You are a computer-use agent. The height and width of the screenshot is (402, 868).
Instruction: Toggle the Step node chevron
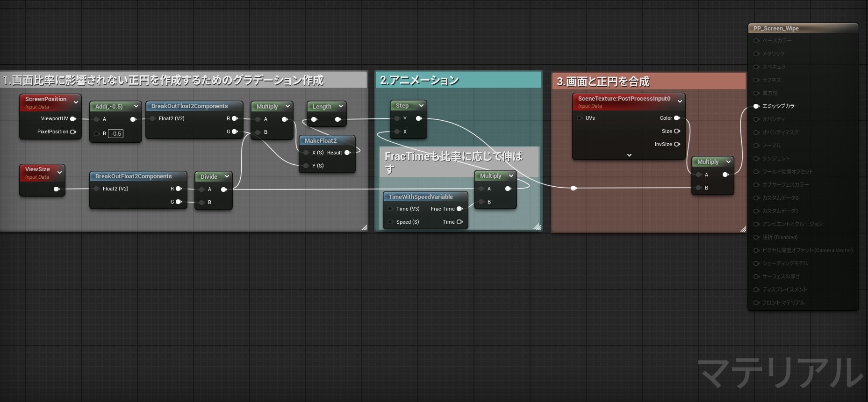coord(421,105)
